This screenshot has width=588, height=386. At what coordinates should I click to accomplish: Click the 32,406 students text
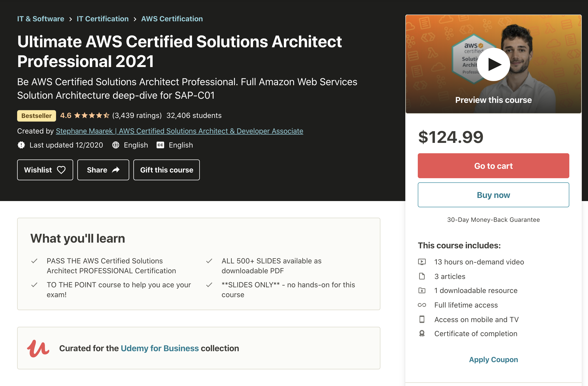click(x=194, y=115)
